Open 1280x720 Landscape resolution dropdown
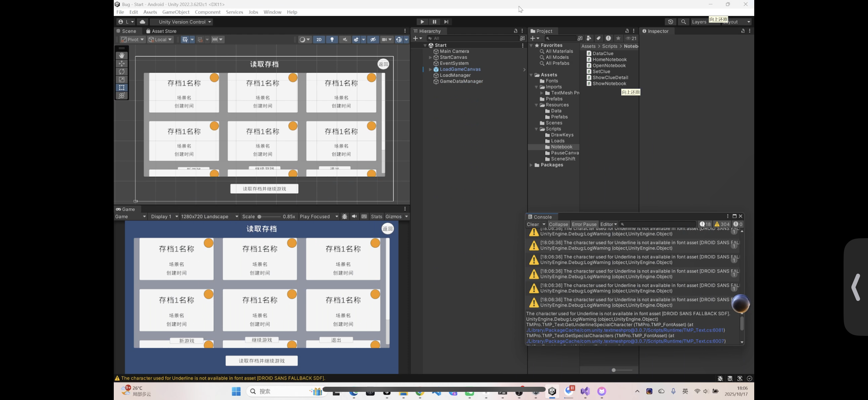Image resolution: width=868 pixels, height=400 pixels. [x=209, y=216]
